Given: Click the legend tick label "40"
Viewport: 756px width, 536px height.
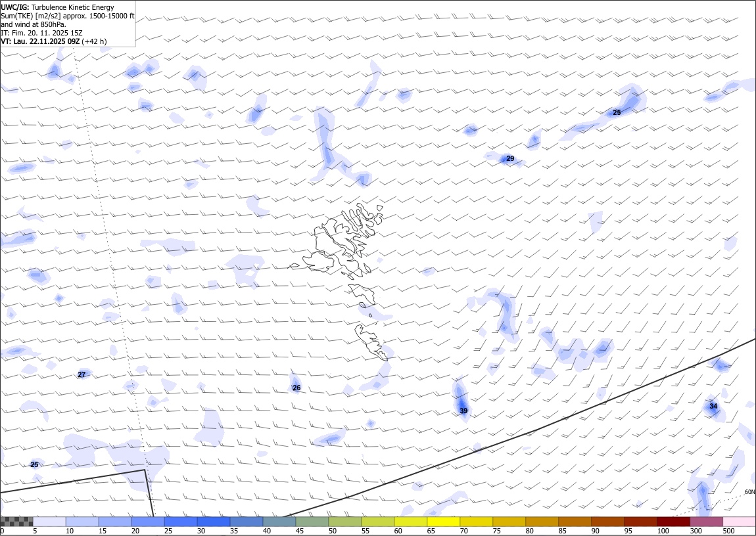Looking at the screenshot, I should tap(266, 531).
